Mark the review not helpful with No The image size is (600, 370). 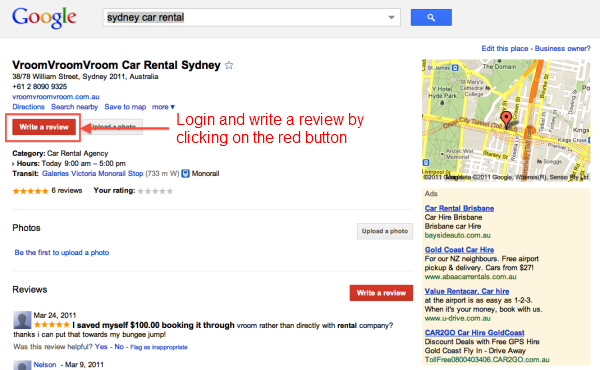(119, 347)
